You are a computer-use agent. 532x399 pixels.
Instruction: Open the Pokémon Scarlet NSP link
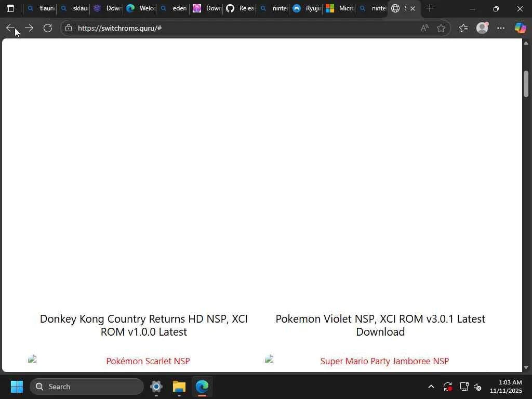coord(148,361)
